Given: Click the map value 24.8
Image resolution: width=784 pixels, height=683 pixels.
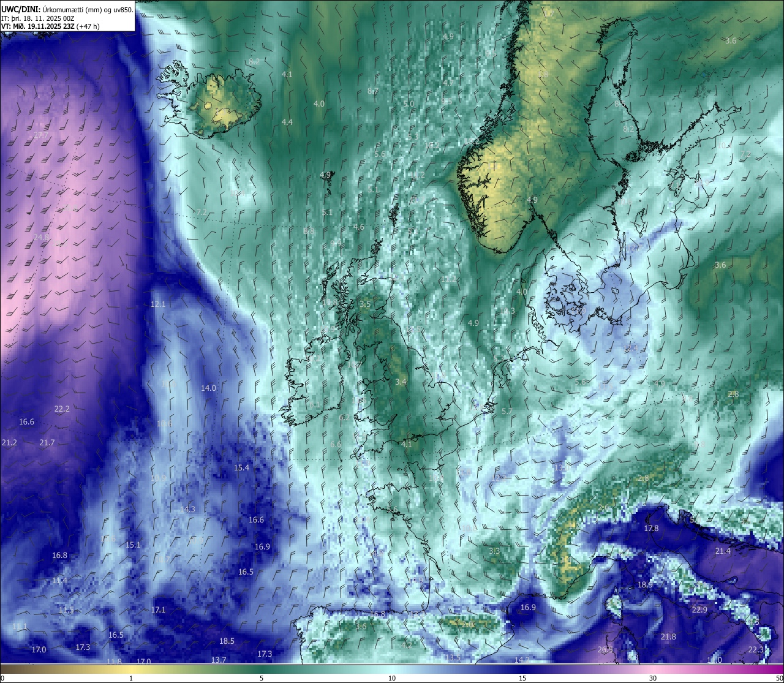Looking at the screenshot, I should coord(42,237).
